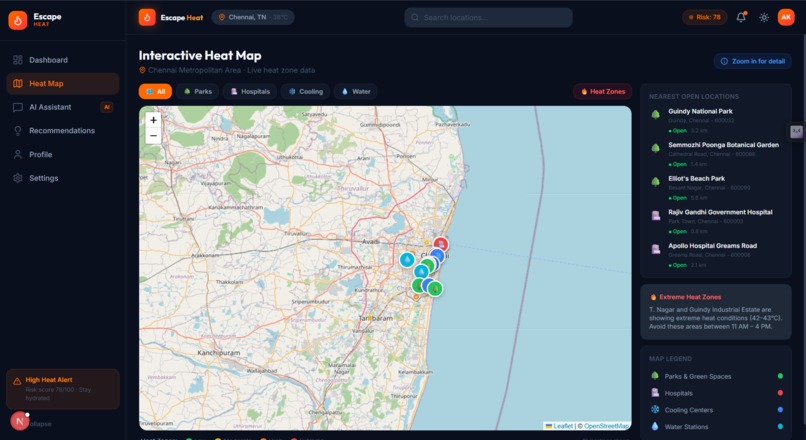The image size is (806, 440).
Task: Open Guindy National Park listing
Action: [716, 121]
